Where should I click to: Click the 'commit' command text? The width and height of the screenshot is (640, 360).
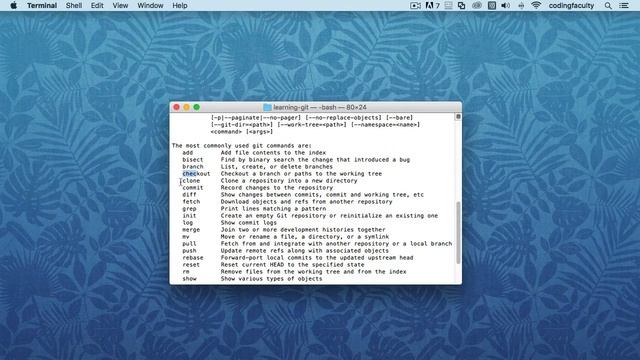(x=193, y=187)
